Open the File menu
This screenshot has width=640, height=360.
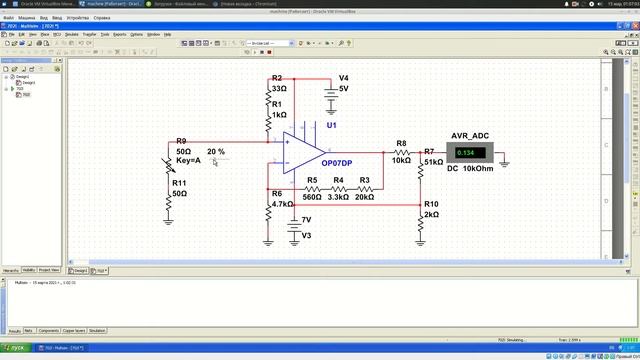(11, 35)
